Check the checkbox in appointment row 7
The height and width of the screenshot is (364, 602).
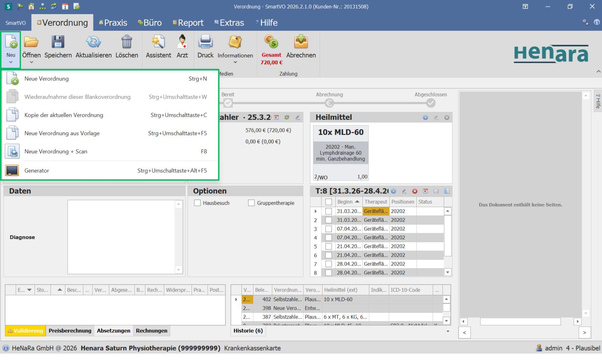pyautogui.click(x=328, y=264)
